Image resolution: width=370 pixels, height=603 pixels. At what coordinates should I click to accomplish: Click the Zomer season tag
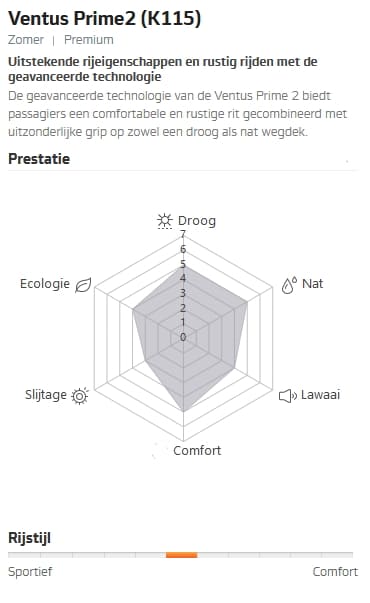(26, 40)
